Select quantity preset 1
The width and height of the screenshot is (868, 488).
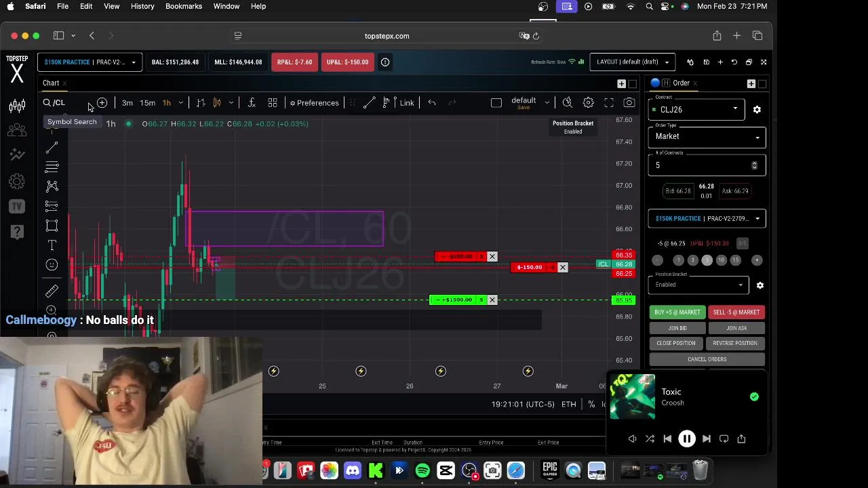pyautogui.click(x=678, y=260)
